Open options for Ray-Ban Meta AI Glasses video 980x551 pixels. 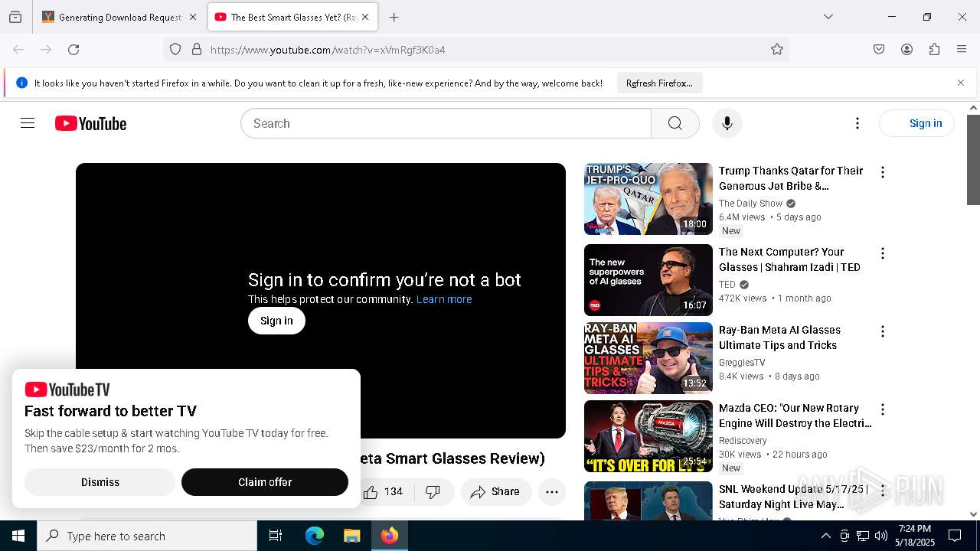pyautogui.click(x=883, y=331)
